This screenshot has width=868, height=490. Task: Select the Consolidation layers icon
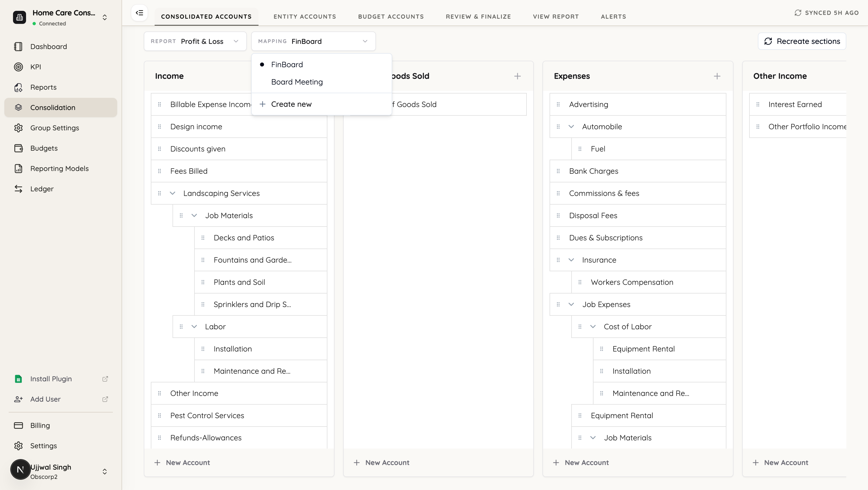tap(18, 107)
